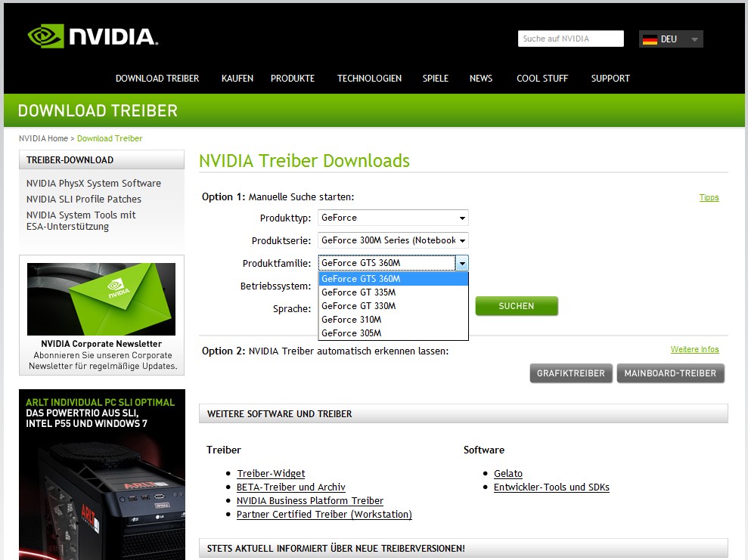The height and width of the screenshot is (560, 748).
Task: Click the German flag icon next to DEU
Action: [x=650, y=39]
